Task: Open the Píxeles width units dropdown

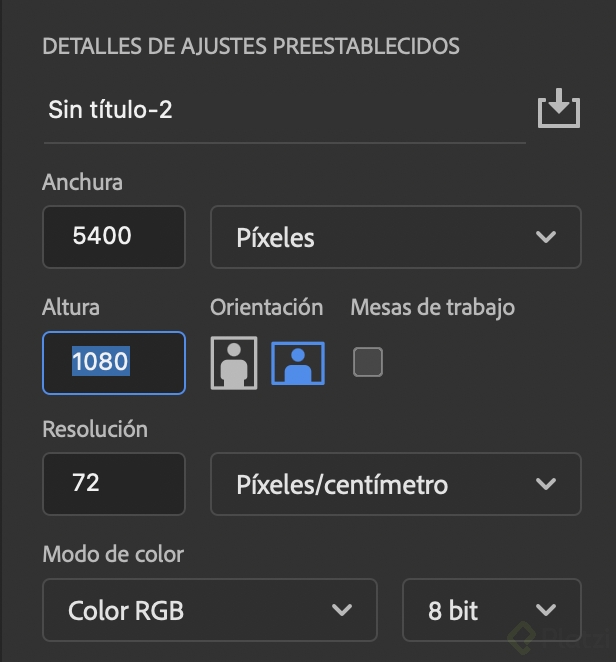Action: (x=395, y=237)
